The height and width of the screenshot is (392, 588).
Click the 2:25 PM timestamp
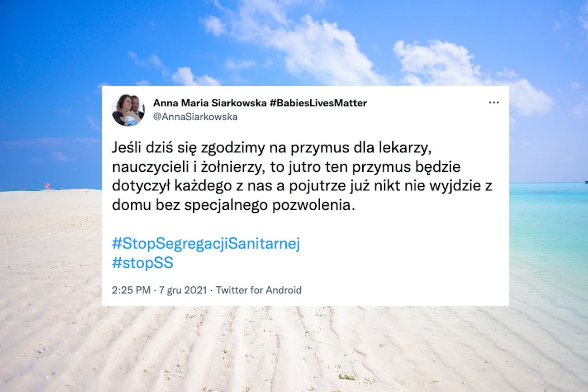(x=131, y=290)
